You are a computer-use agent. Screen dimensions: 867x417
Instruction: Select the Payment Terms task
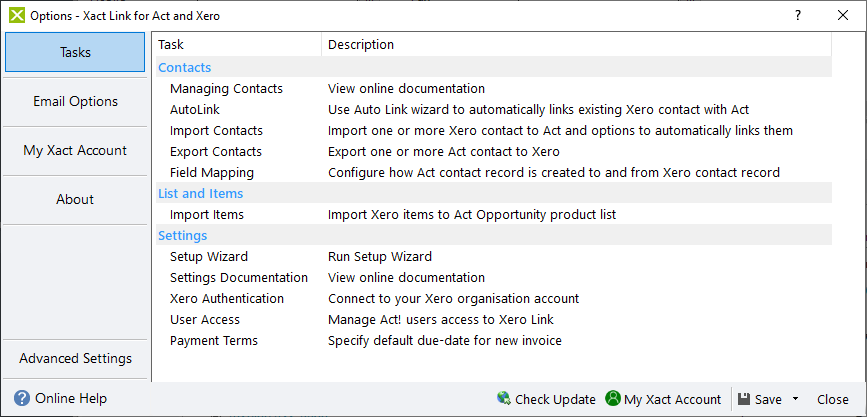pyautogui.click(x=214, y=341)
